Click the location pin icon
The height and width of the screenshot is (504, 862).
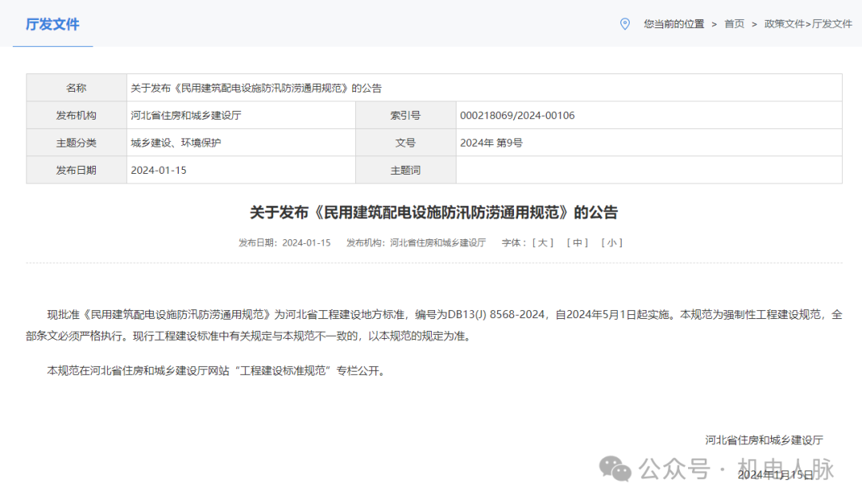(626, 24)
